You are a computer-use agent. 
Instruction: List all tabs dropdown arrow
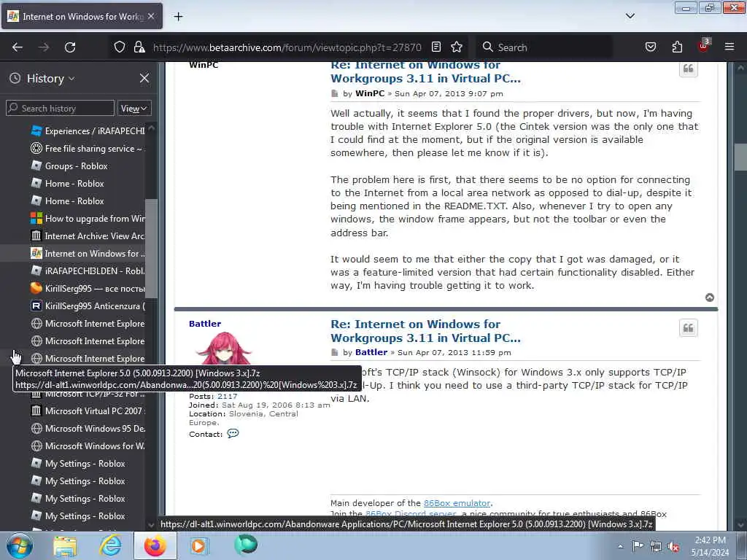click(630, 16)
